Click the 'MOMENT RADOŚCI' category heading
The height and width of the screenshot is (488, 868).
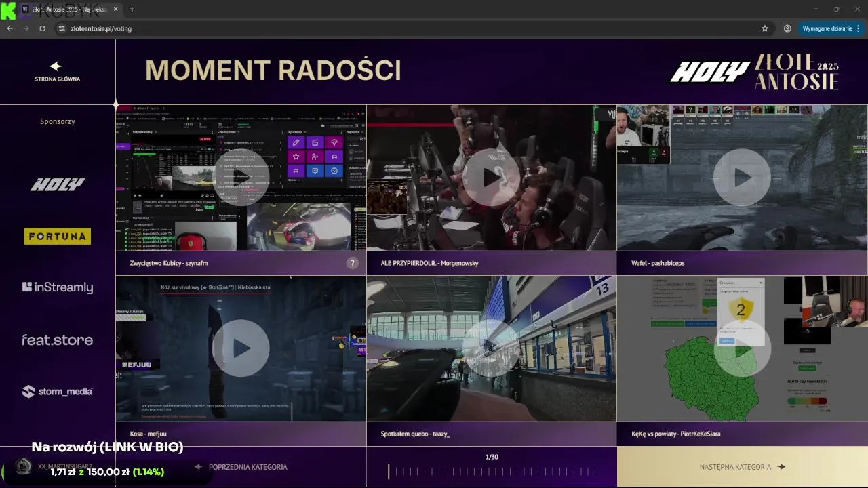pos(273,70)
